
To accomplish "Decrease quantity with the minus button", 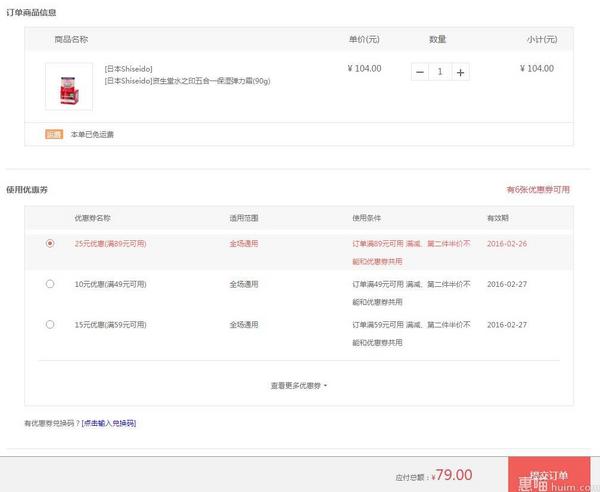I will click(420, 72).
